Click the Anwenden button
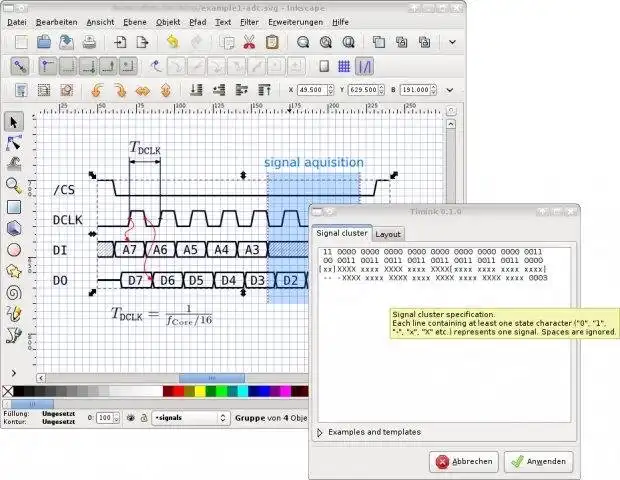 tap(538, 461)
